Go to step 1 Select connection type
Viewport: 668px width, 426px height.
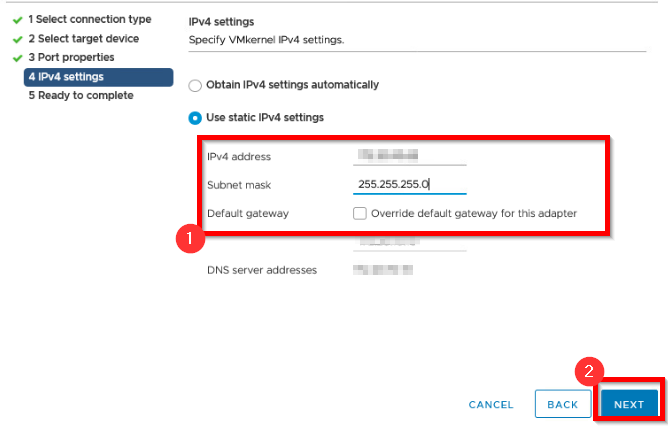pos(90,19)
